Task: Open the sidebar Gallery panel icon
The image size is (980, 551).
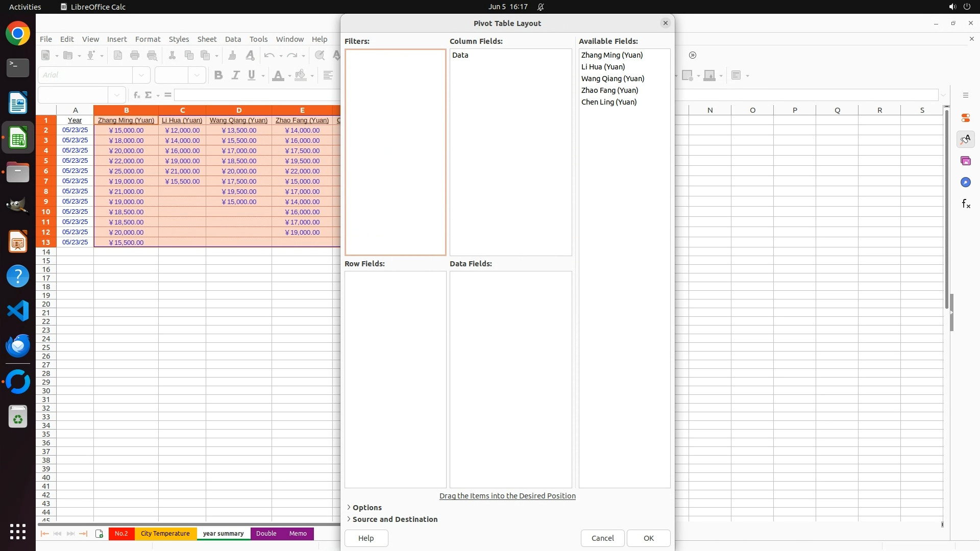Action: (x=965, y=161)
